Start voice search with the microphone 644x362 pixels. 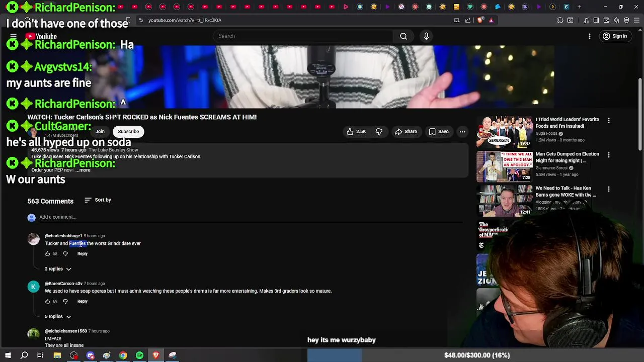(426, 36)
